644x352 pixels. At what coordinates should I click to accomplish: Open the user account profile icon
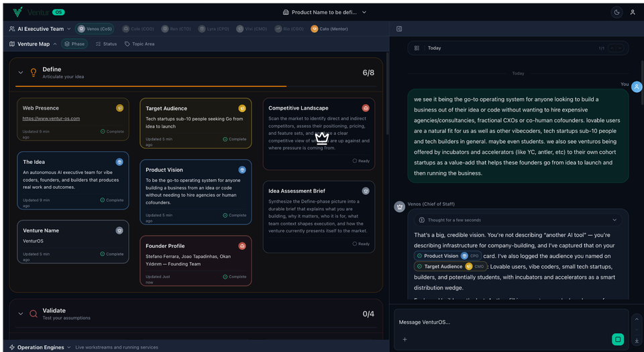pos(633,12)
